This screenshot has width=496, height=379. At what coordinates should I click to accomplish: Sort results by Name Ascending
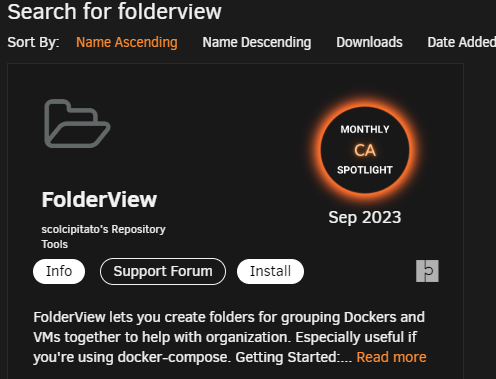tap(127, 42)
